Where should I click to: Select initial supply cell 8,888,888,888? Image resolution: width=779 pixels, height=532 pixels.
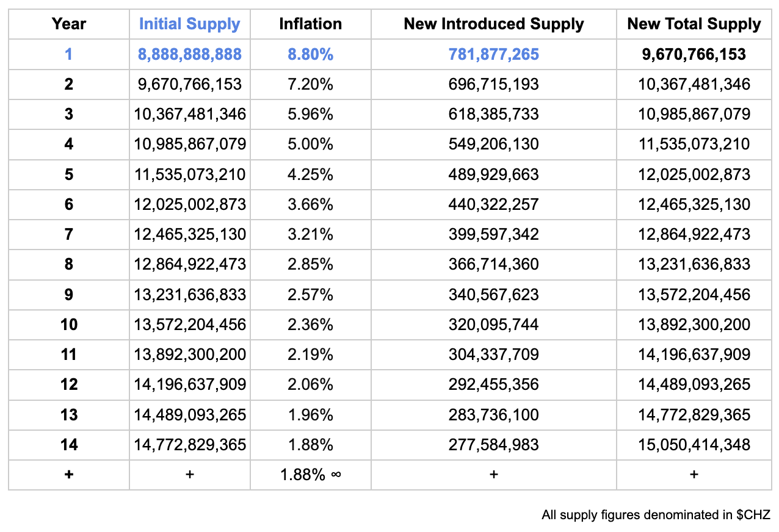(189, 54)
